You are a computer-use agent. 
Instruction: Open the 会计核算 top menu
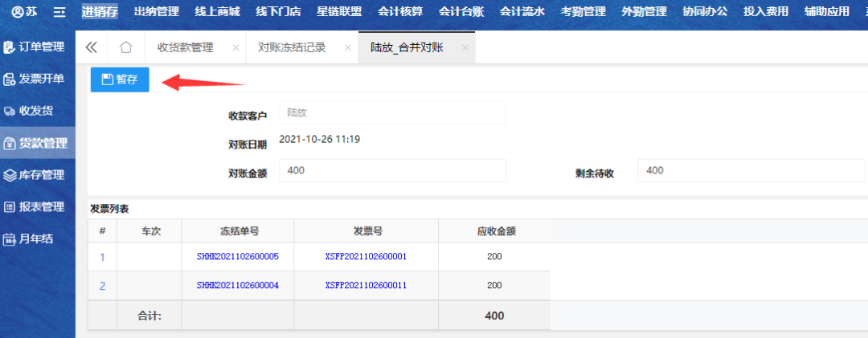tap(402, 12)
